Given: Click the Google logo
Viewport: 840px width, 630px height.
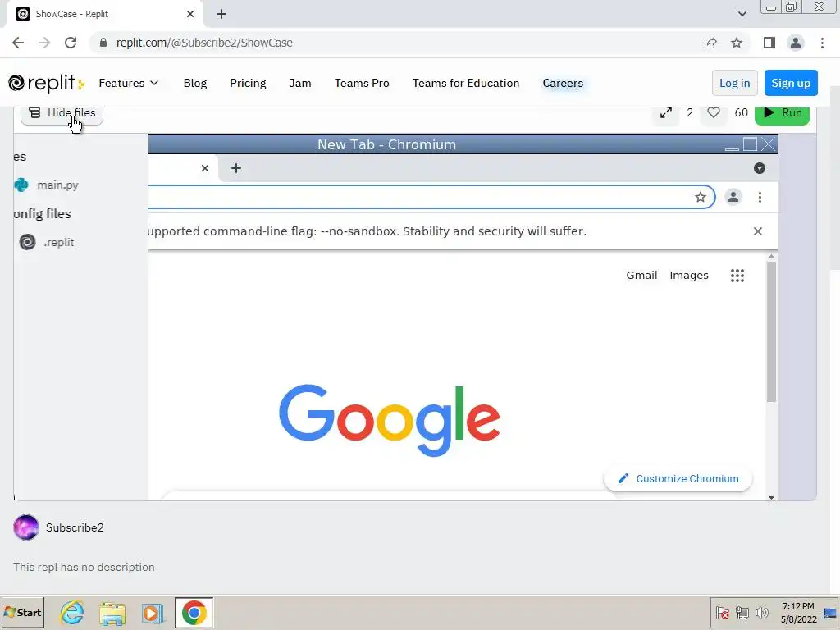Looking at the screenshot, I should [x=390, y=421].
